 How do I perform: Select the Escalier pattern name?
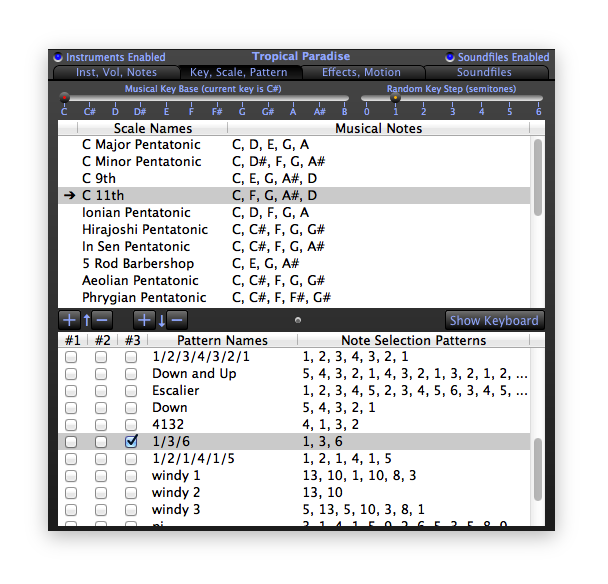pos(176,390)
